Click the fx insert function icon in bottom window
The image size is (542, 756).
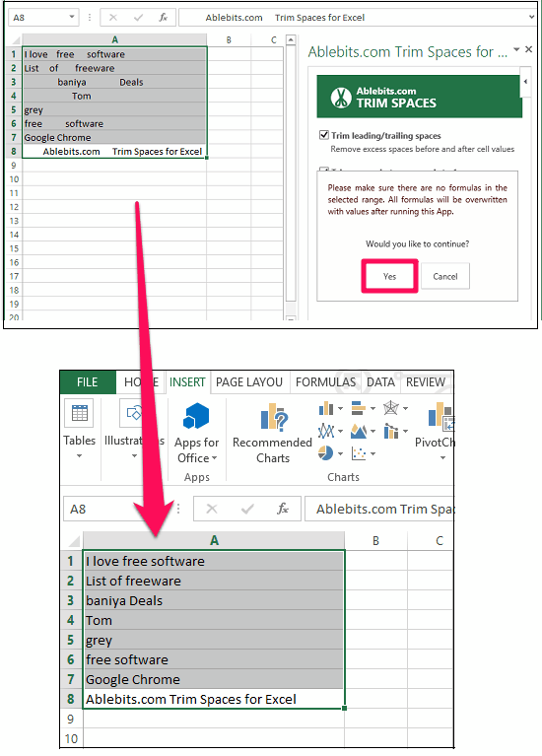click(283, 509)
